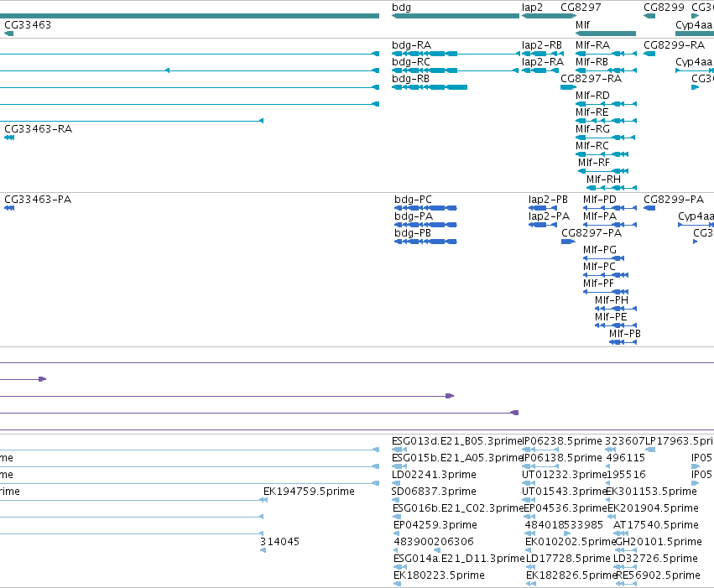The image size is (714, 588).
Task: Click the LD32726.5prime EST
Action: click(x=656, y=559)
